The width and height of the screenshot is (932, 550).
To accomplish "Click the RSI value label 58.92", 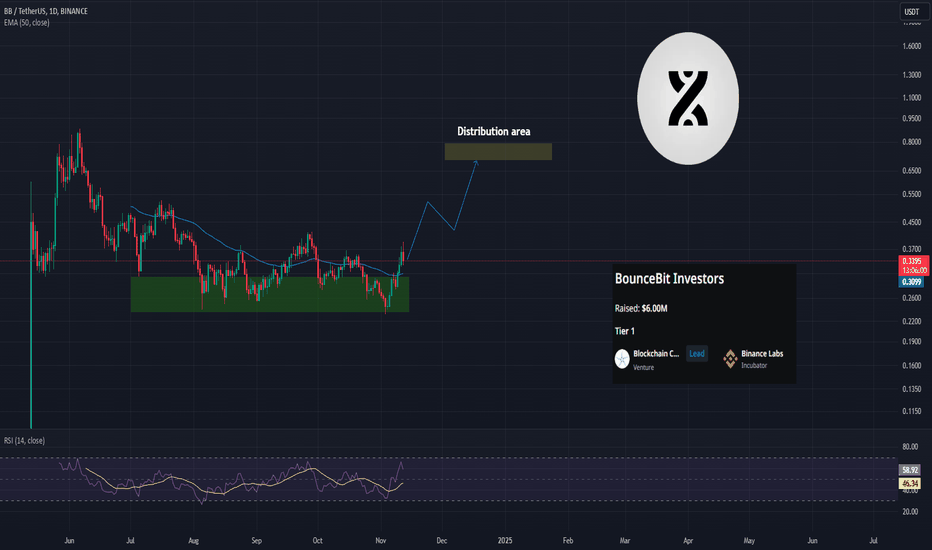I will click(x=910, y=470).
